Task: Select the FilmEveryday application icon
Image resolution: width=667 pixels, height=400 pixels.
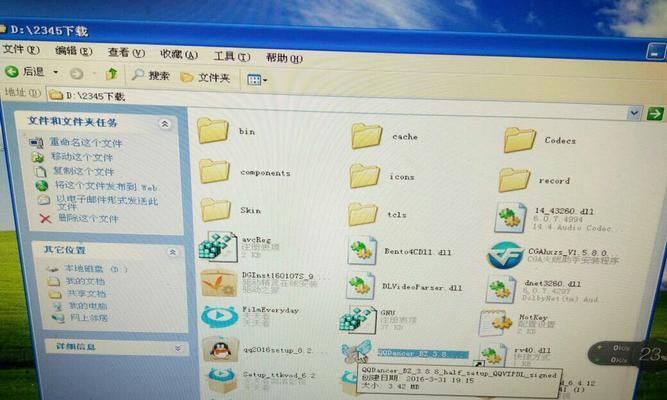Action: point(219,317)
